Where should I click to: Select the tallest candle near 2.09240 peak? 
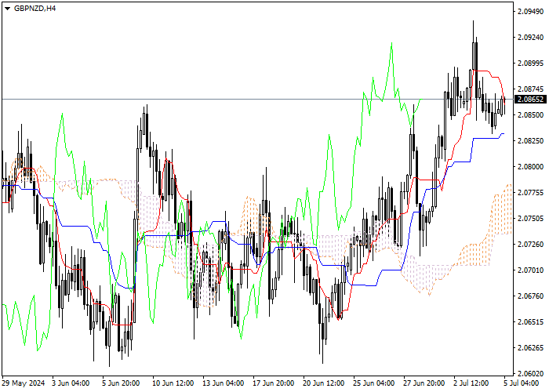pos(474,56)
